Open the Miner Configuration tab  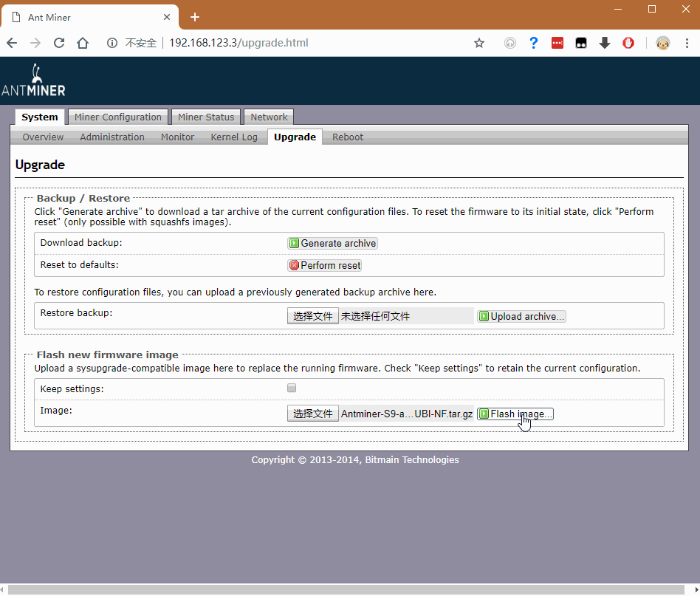[x=118, y=117]
